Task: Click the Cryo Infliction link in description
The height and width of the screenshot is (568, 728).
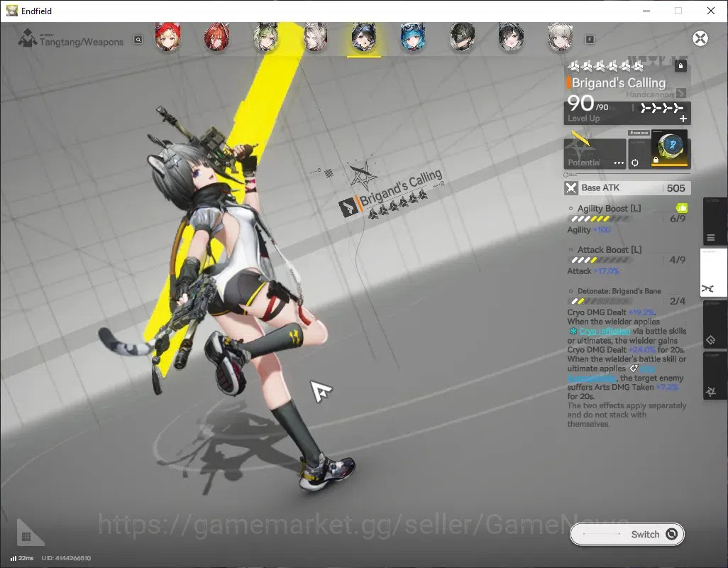Action: tap(605, 331)
